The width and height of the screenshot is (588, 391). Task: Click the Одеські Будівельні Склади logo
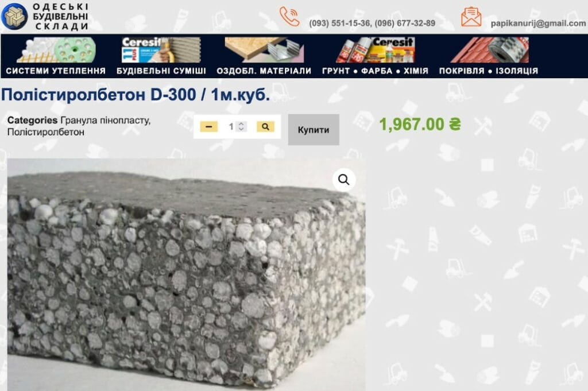tap(45, 17)
